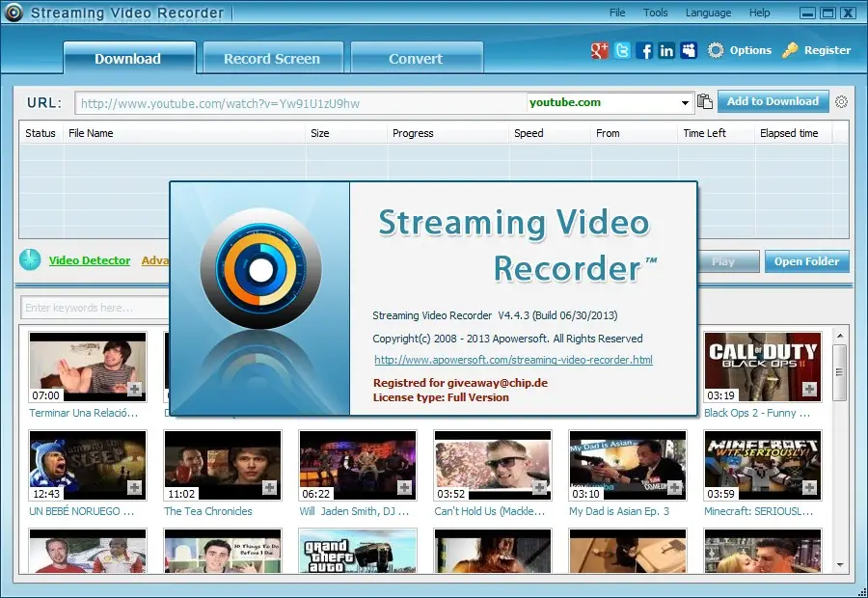Open the Video Detector link
868x598 pixels.
(x=90, y=260)
